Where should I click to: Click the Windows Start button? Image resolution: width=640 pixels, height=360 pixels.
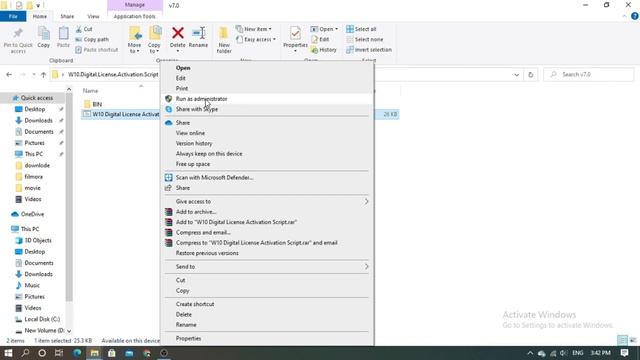pyautogui.click(x=8, y=353)
